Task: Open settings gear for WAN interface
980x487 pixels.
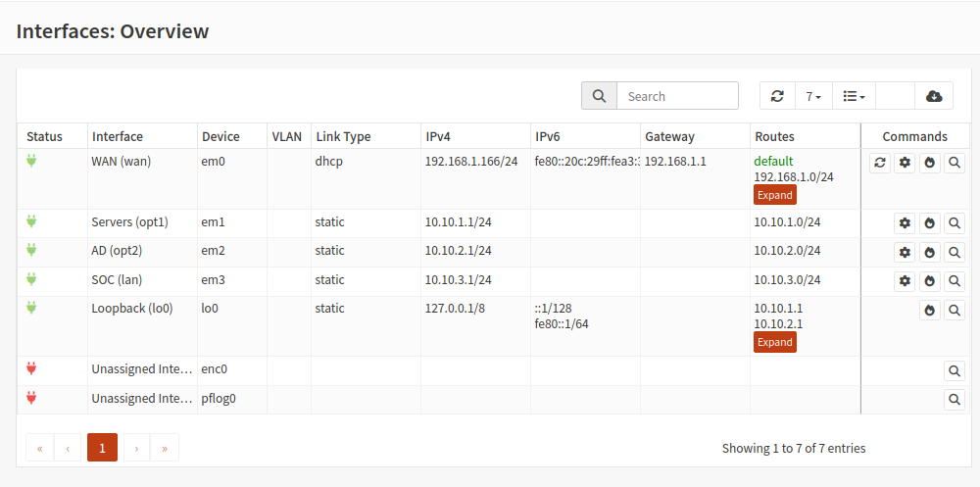Action: (x=906, y=164)
